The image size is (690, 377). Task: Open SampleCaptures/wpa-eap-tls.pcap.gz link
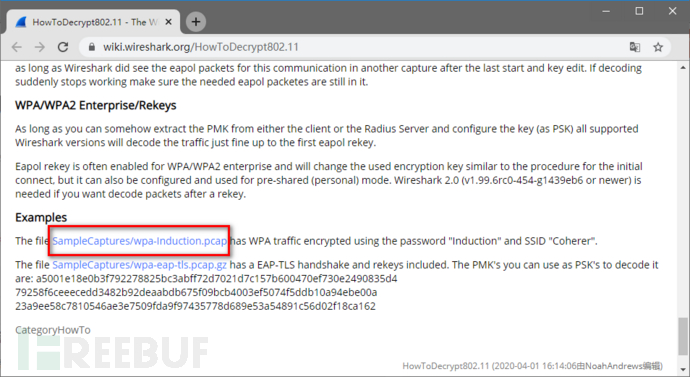point(139,265)
